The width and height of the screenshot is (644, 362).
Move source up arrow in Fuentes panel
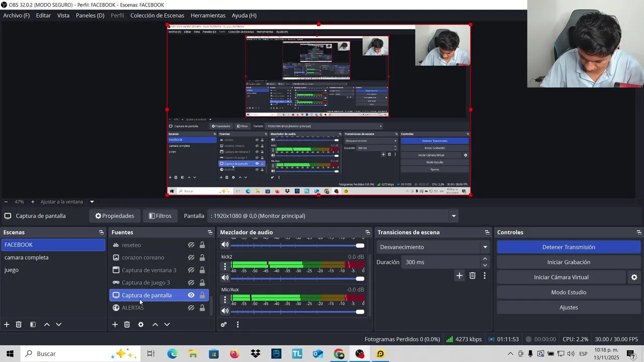[x=155, y=325]
